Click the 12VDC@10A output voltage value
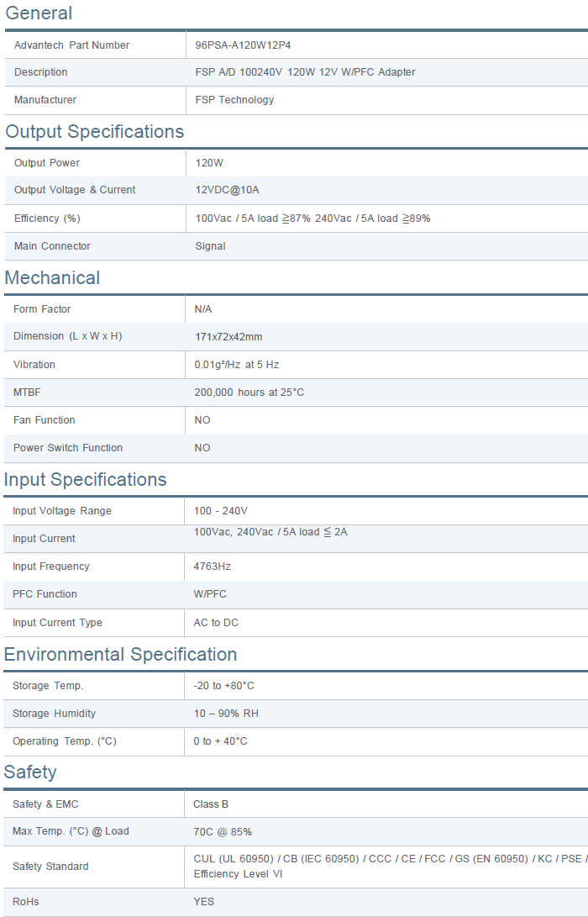This screenshot has height=917, width=588. click(x=227, y=190)
